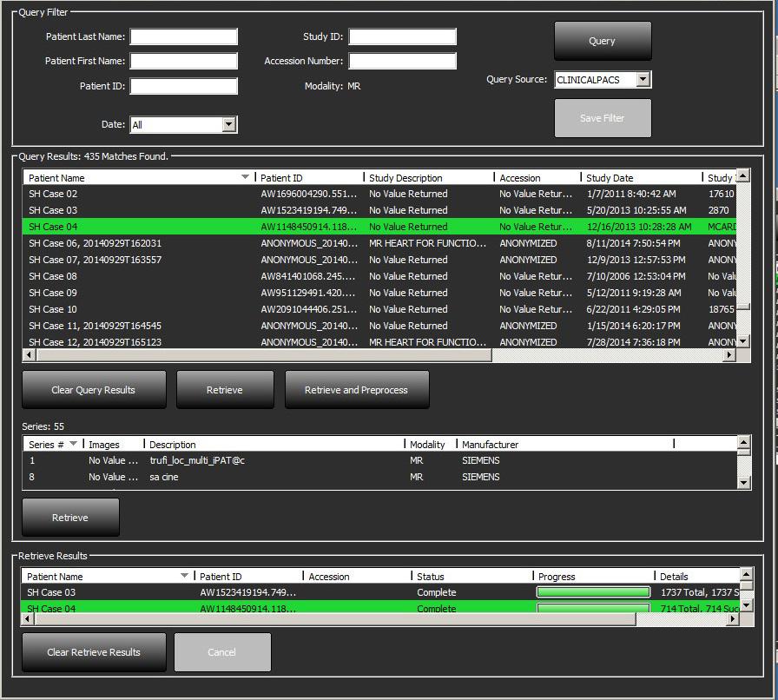Click query results scroll left arrow

[x=29, y=355]
